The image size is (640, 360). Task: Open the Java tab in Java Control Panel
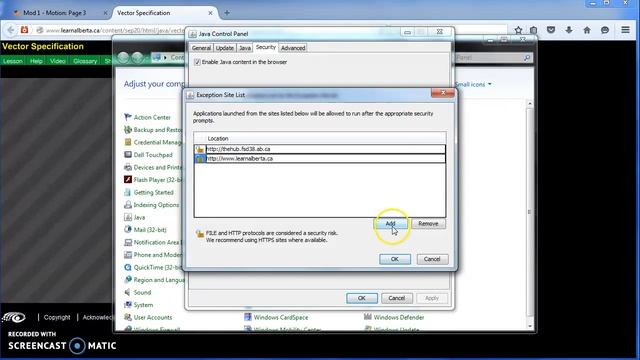pyautogui.click(x=244, y=48)
